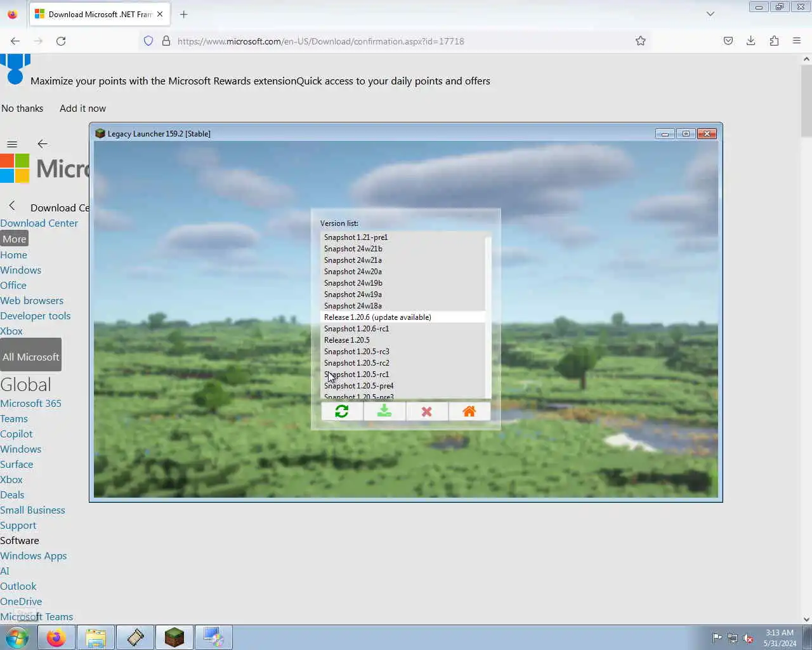
Task: Select Snapshot 24w18a entry
Action: (x=403, y=306)
